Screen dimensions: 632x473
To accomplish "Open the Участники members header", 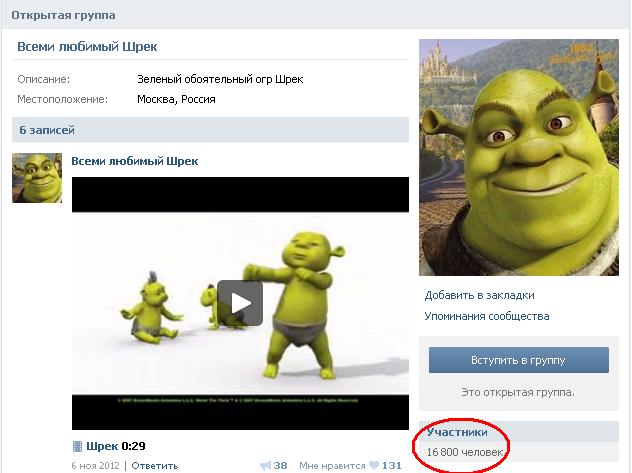I will click(518, 432).
